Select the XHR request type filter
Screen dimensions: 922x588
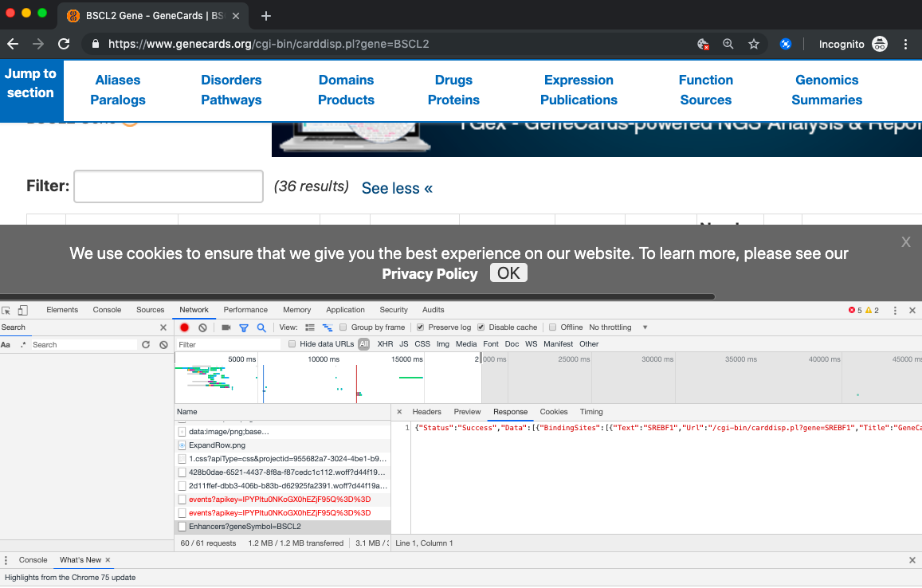click(385, 344)
